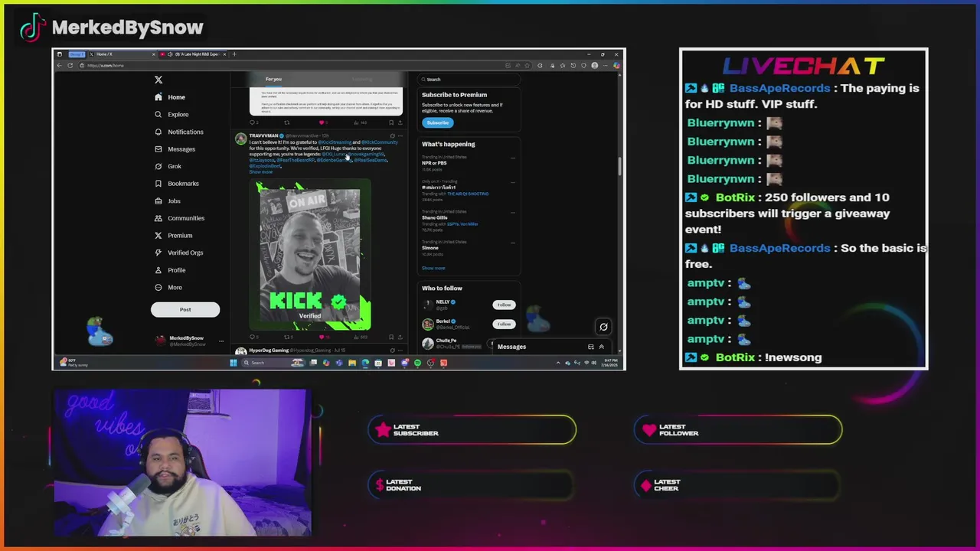Click the Verified Orgs lightning icon

[158, 253]
